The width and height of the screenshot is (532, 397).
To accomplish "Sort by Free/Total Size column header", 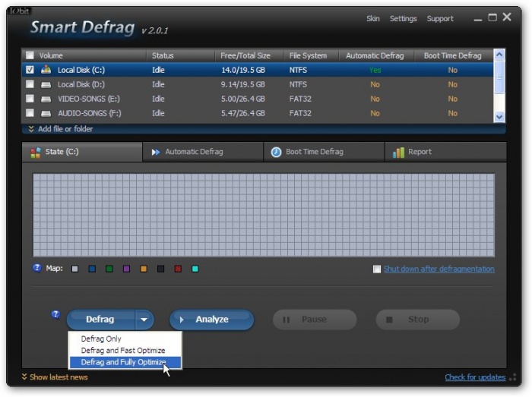I will click(x=249, y=55).
